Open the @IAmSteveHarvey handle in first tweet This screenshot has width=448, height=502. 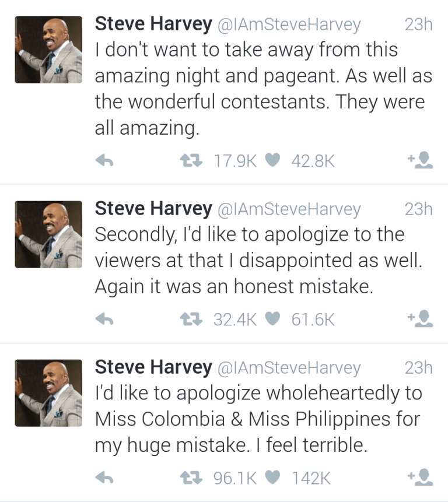point(289,24)
